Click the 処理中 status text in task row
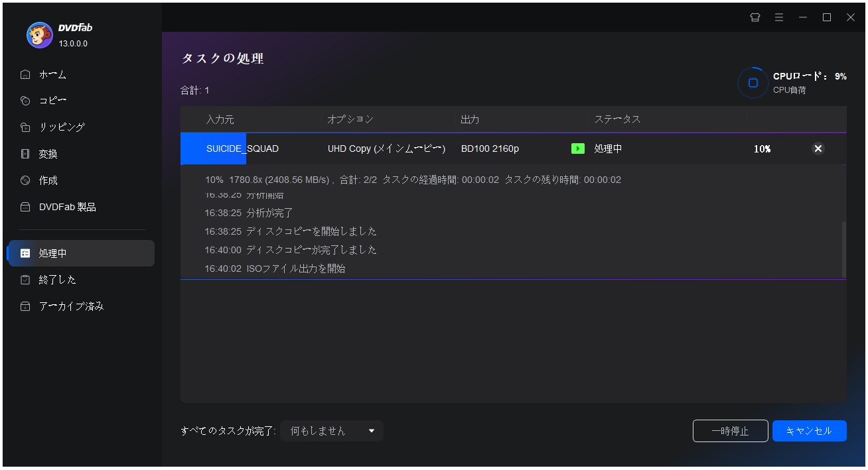 click(x=608, y=148)
